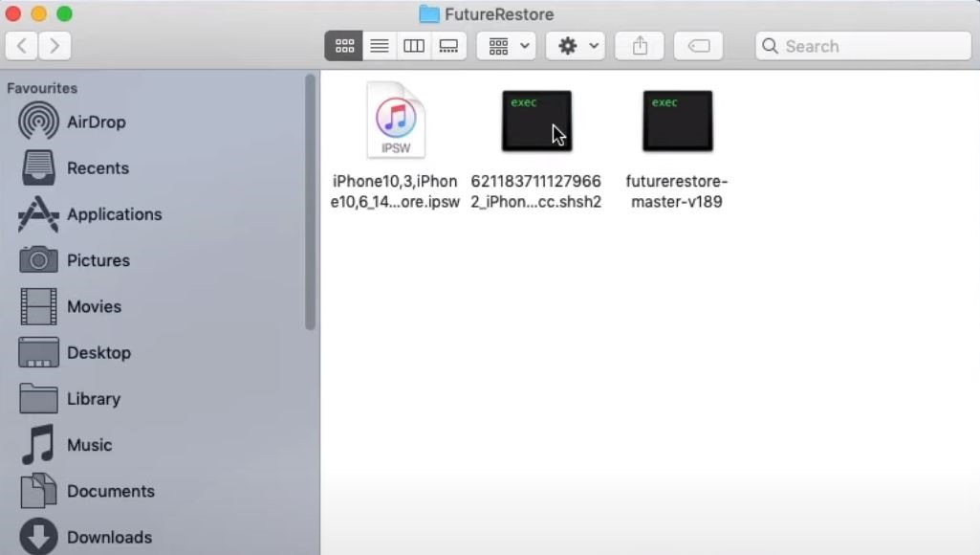Image resolution: width=980 pixels, height=555 pixels.
Task: Click the forward navigation arrow
Action: pos(54,45)
